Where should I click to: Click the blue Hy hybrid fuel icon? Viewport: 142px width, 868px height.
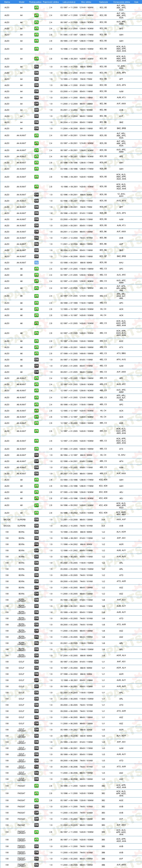[36, 262]
